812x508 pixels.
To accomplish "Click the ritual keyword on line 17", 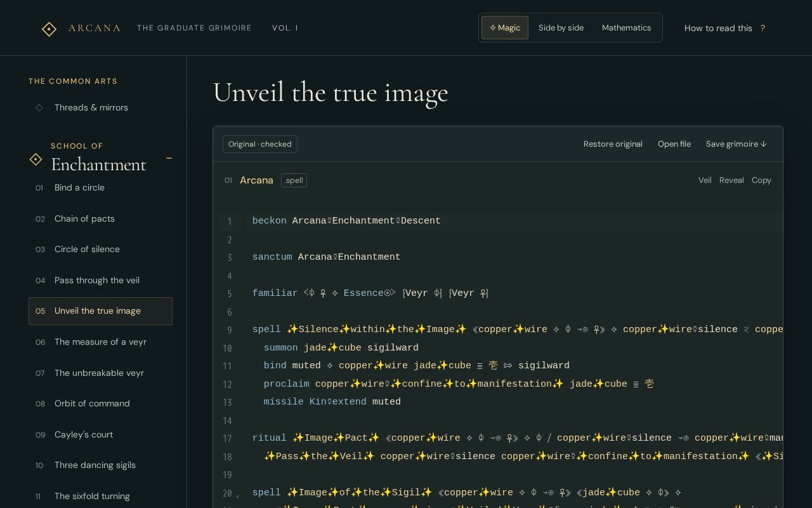I will click(269, 438).
